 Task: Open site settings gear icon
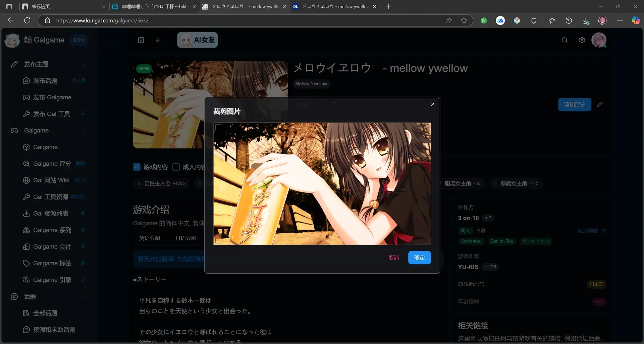pyautogui.click(x=582, y=40)
